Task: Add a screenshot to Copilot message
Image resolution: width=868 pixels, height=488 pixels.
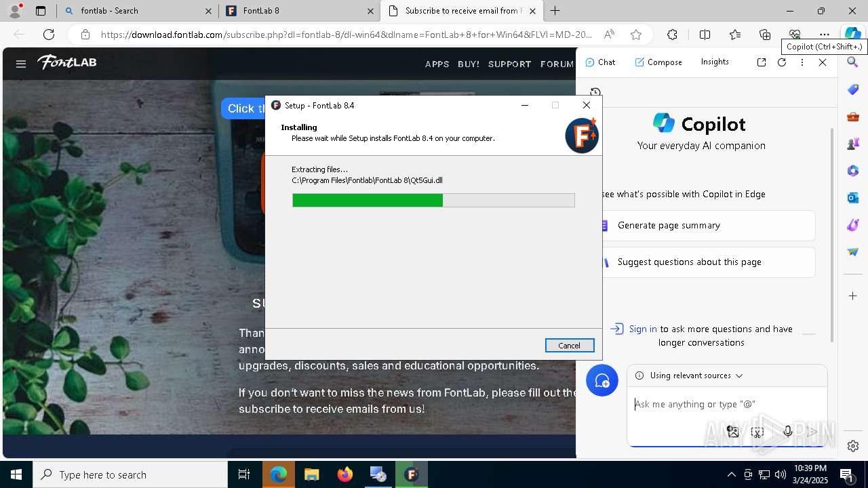Action: coord(758,432)
